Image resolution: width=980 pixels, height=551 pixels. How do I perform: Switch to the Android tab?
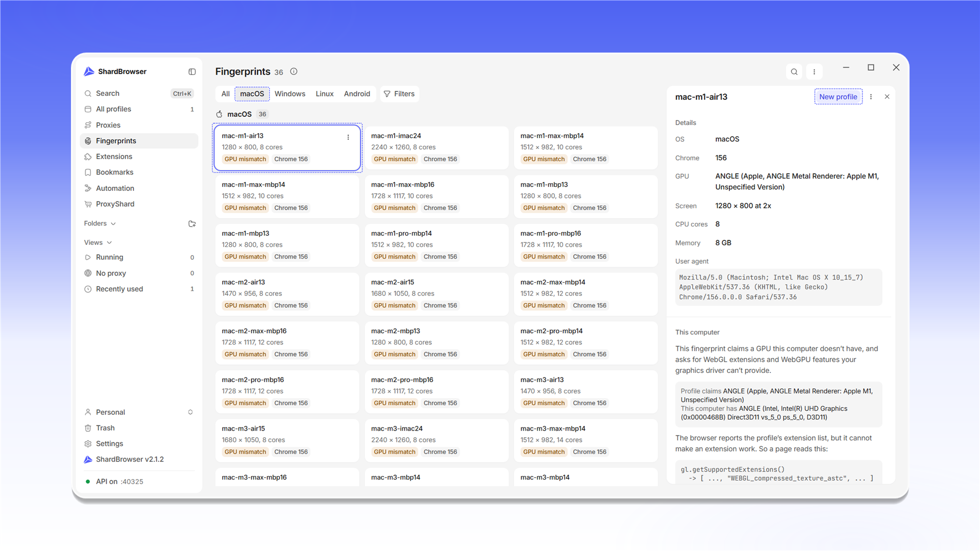357,94
